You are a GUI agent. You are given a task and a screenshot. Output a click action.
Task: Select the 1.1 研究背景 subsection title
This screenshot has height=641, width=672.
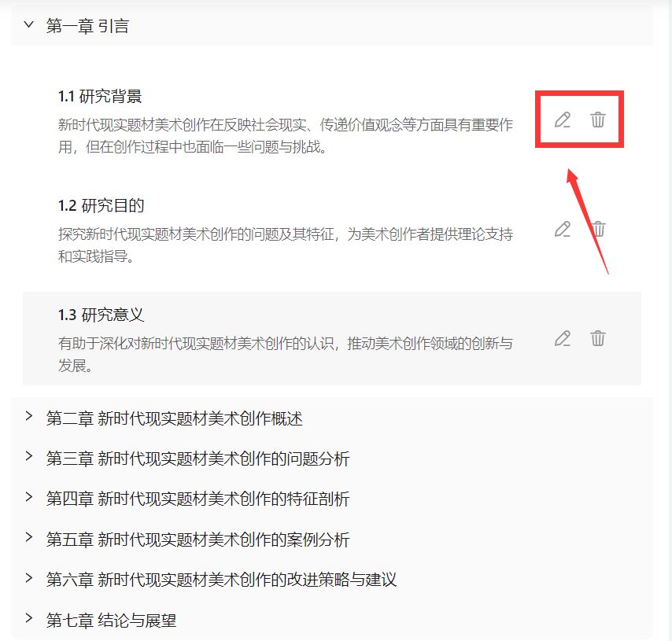(x=100, y=97)
